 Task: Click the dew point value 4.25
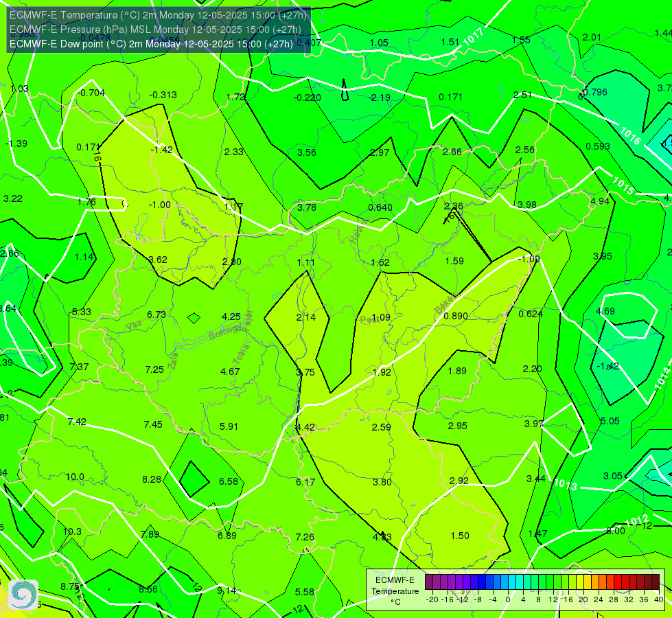pos(231,317)
